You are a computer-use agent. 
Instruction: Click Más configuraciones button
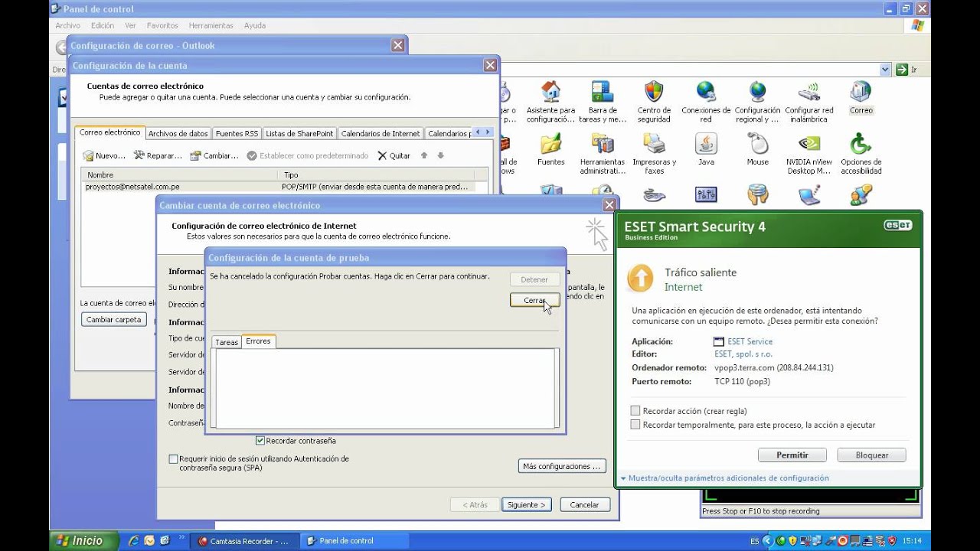coord(562,466)
